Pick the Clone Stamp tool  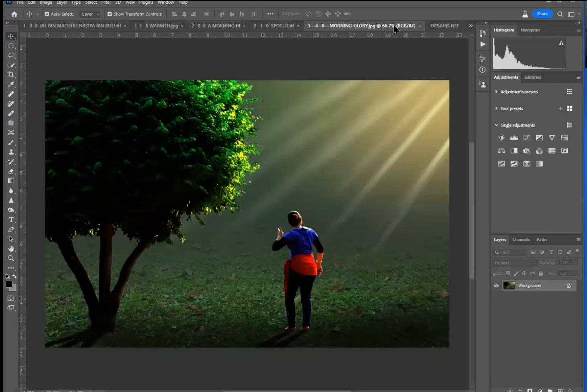(x=11, y=152)
